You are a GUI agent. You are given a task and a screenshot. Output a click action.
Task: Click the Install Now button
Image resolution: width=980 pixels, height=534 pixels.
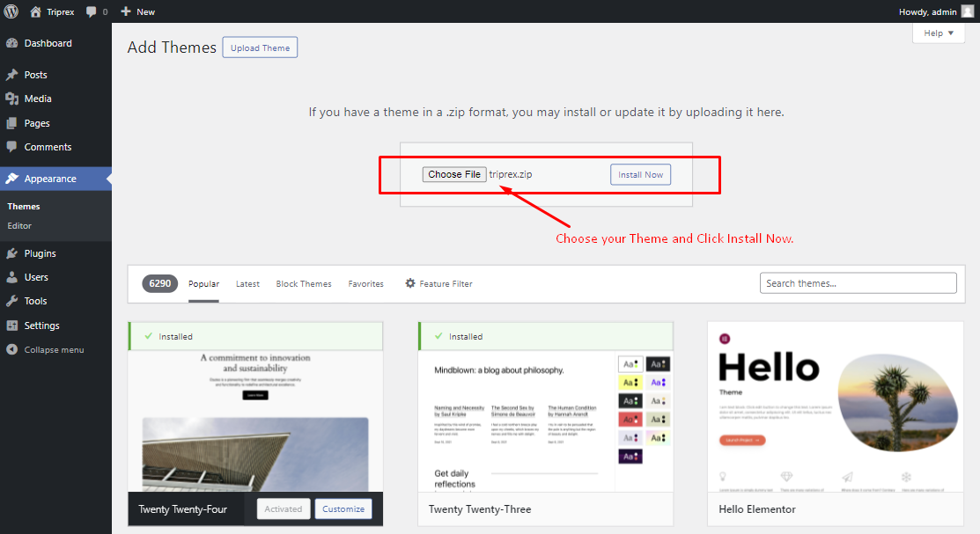pos(641,175)
